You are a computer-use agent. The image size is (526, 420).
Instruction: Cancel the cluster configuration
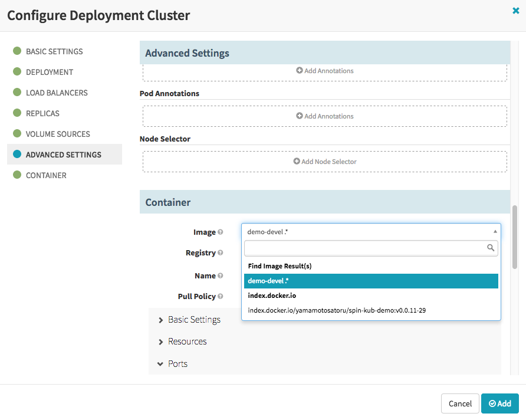coord(460,403)
